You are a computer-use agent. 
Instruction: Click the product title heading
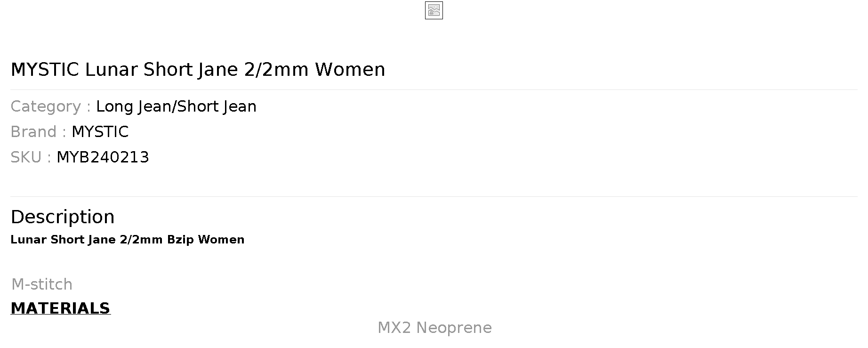(x=198, y=70)
